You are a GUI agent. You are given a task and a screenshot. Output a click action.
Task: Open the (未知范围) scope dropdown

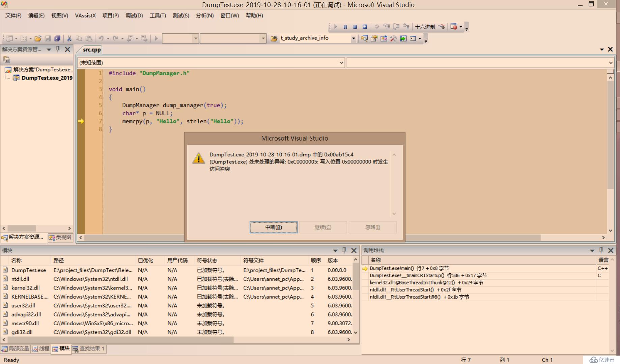coord(341,63)
